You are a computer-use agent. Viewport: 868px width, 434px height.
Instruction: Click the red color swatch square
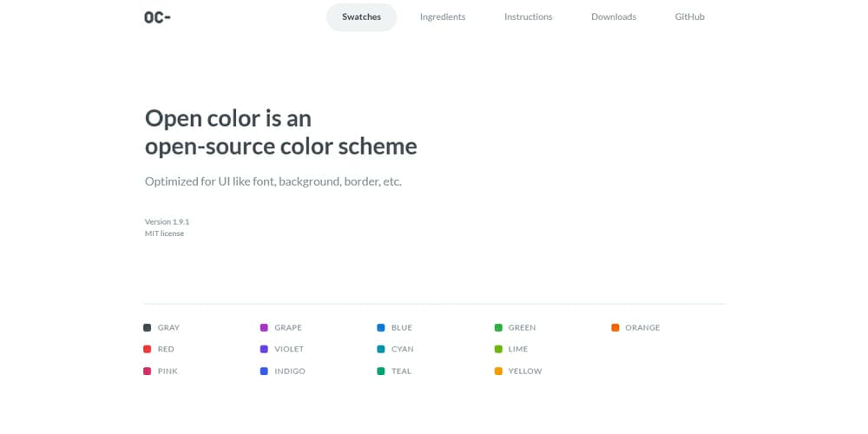tap(148, 349)
